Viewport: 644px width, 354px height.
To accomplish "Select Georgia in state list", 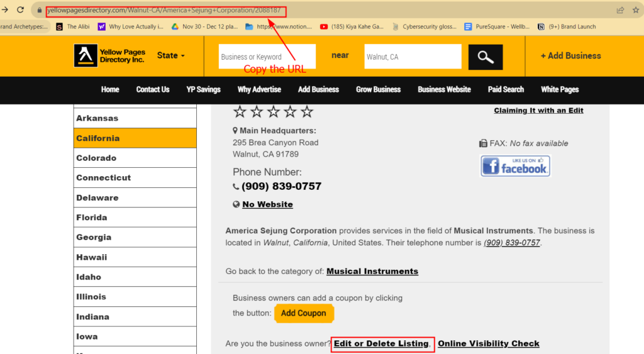I will click(135, 238).
